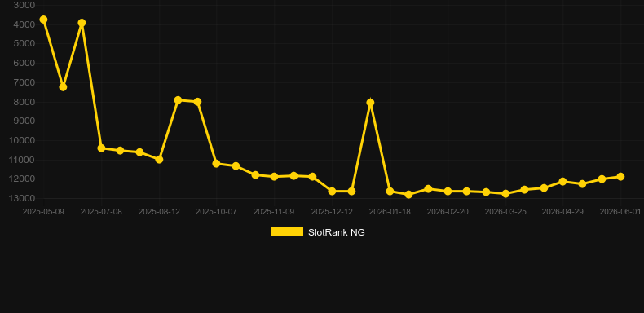Select the data point at 2026-01-18
The height and width of the screenshot is (313, 644).
tap(390, 192)
